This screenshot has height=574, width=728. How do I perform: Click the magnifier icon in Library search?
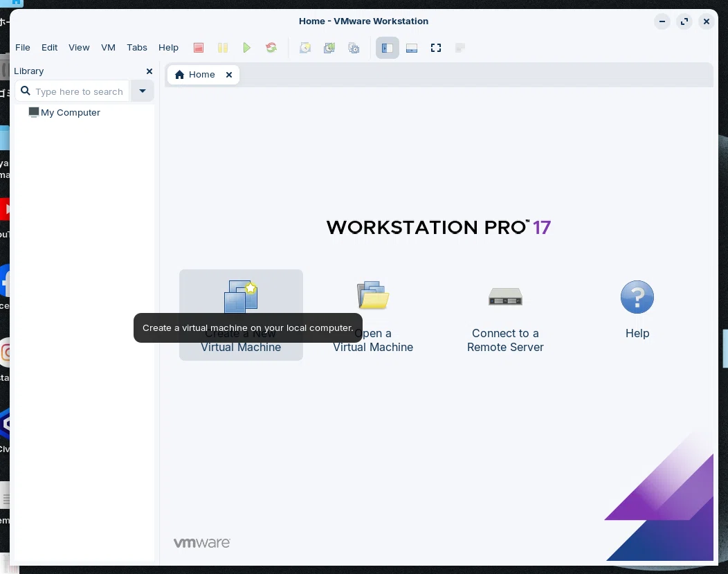pos(26,91)
